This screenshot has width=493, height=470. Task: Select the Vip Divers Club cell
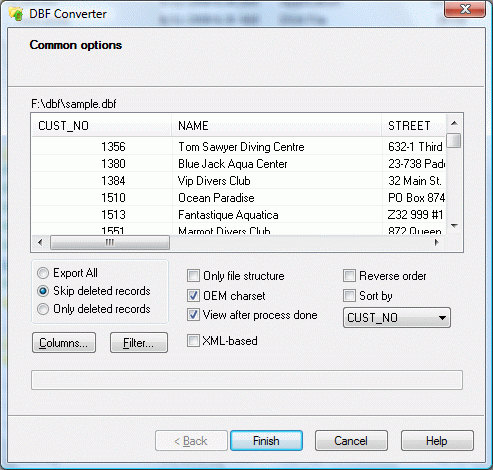[x=277, y=181]
